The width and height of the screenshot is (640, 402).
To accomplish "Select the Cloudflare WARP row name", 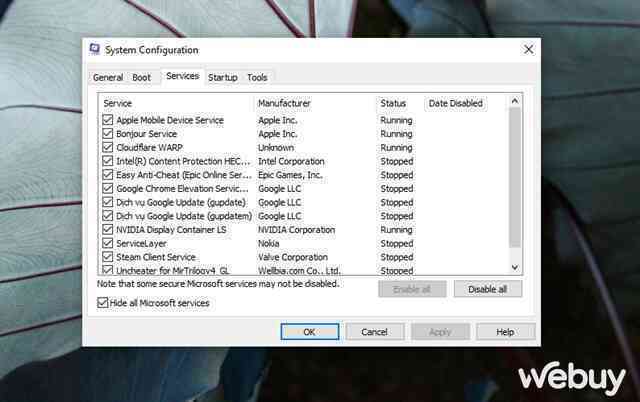I will [x=149, y=147].
